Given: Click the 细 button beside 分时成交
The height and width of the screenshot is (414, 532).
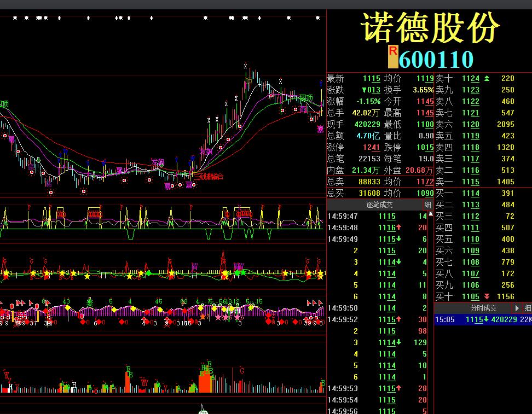Looking at the screenshot, I should [x=528, y=308].
